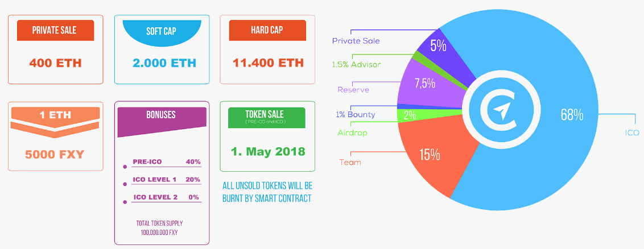
Task: Click the PRIVATE SALE header button
Action: click(55, 30)
